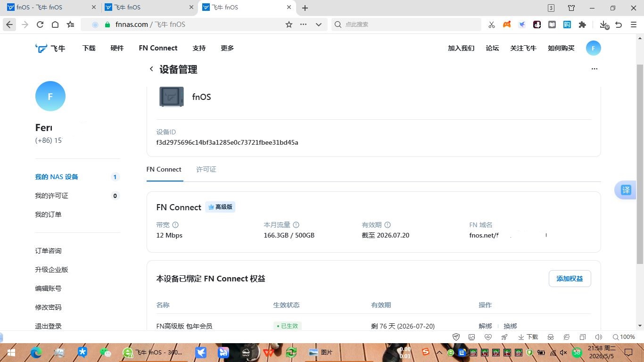Switch to the first browser tab fnOS - 飞牛 fnOS

(x=50, y=8)
